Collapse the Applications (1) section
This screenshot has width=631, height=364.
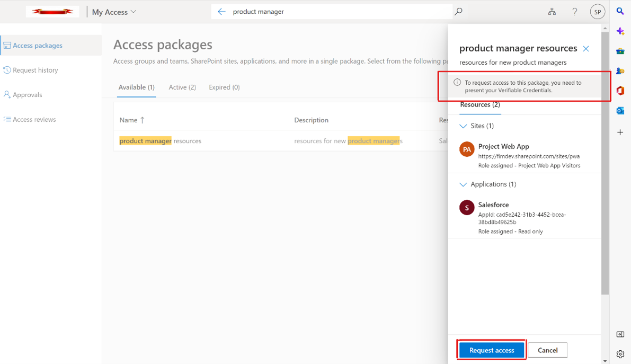click(463, 184)
